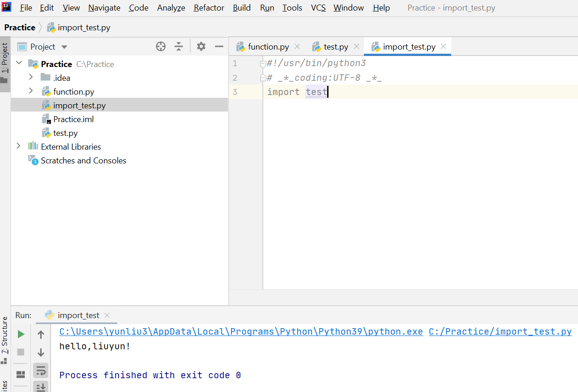This screenshot has width=578, height=392.
Task: Click the Up the stack trace arrow
Action: [41, 335]
